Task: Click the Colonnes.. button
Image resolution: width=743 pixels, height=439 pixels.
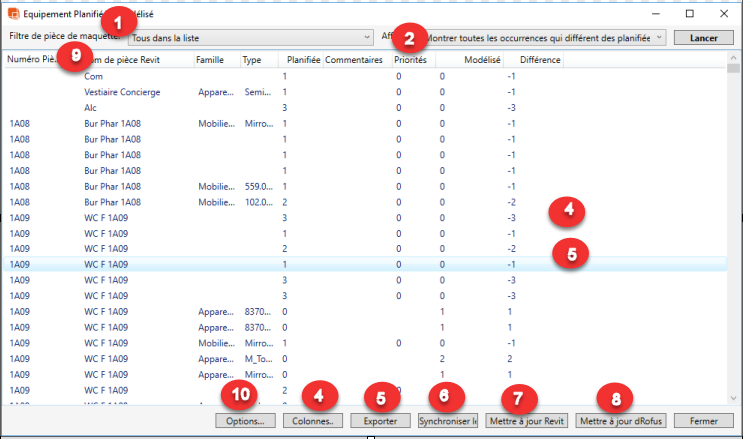Action: (314, 421)
